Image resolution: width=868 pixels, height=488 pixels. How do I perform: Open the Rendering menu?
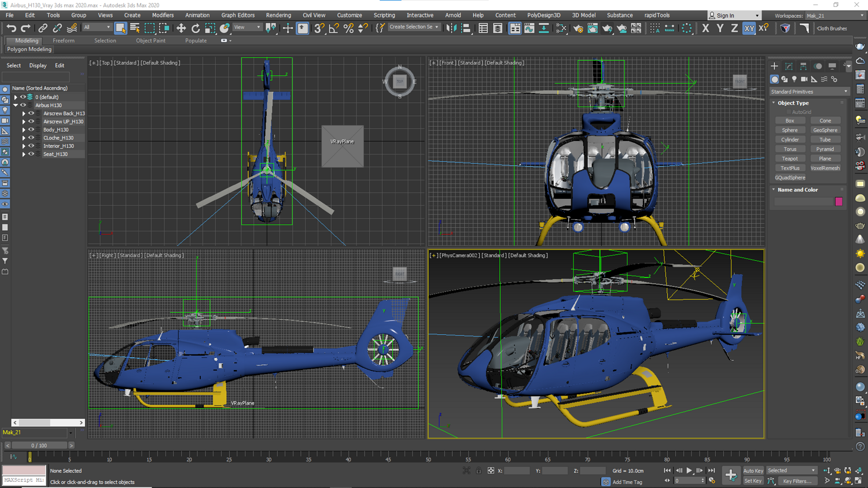tap(278, 15)
